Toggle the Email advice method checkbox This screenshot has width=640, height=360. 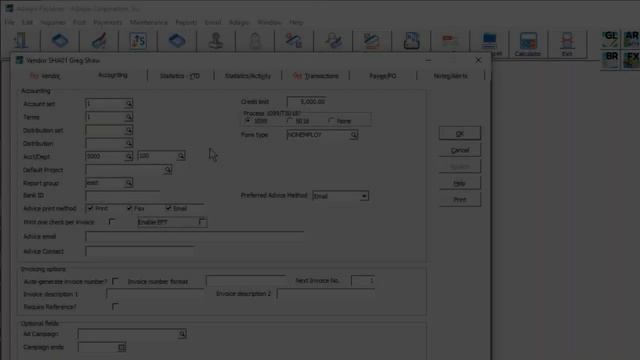pos(168,208)
